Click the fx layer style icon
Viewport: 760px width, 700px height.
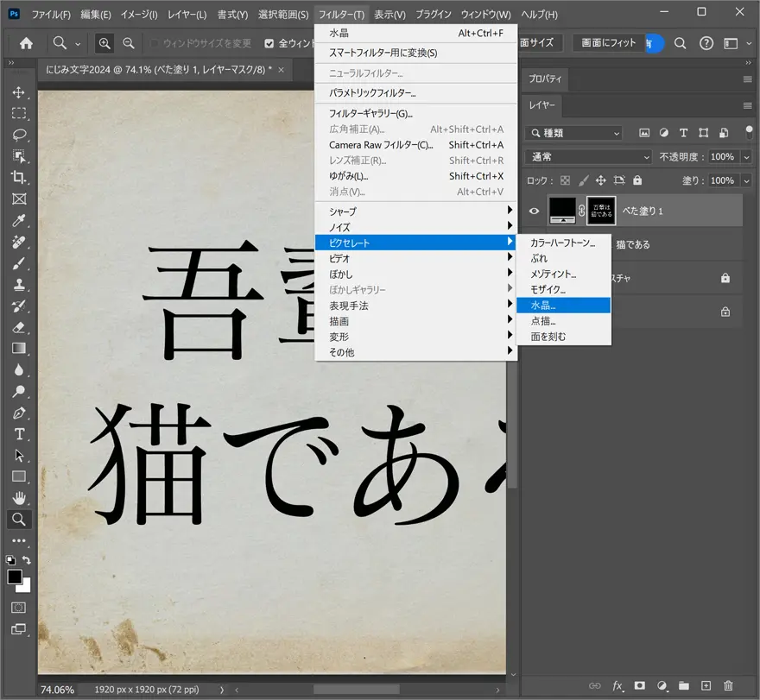[x=617, y=685]
